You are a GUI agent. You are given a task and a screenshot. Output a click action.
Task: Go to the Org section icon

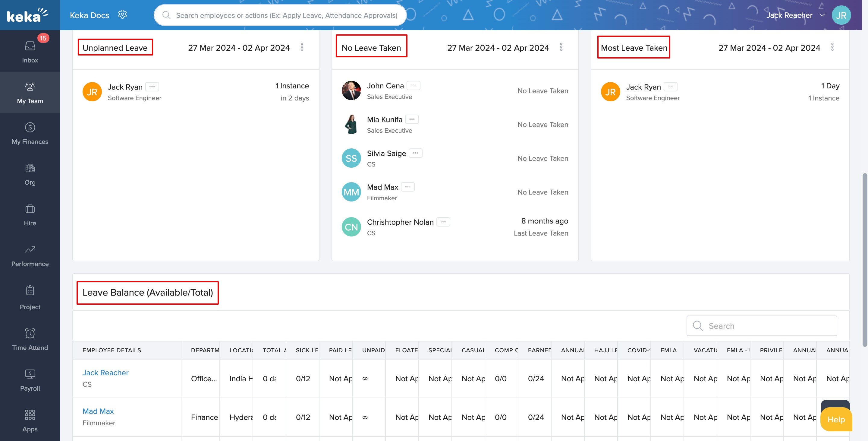30,168
